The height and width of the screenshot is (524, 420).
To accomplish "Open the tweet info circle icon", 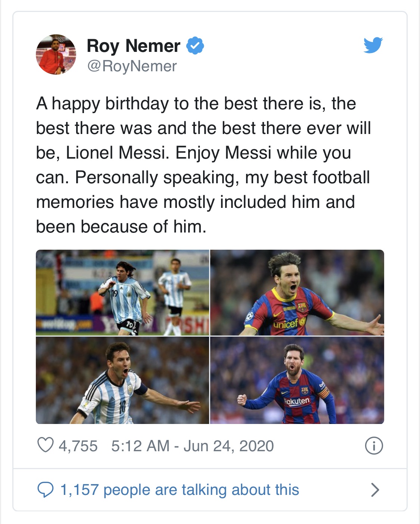I will point(374,446).
